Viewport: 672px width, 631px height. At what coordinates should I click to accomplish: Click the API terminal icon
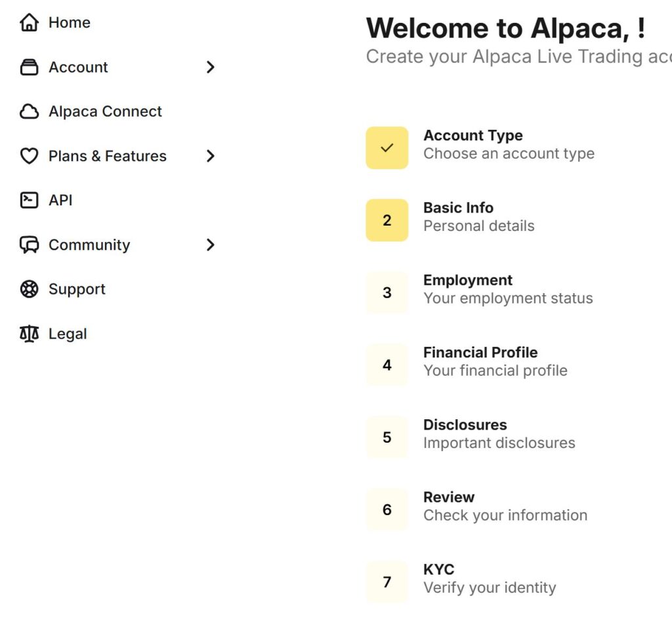tap(29, 200)
